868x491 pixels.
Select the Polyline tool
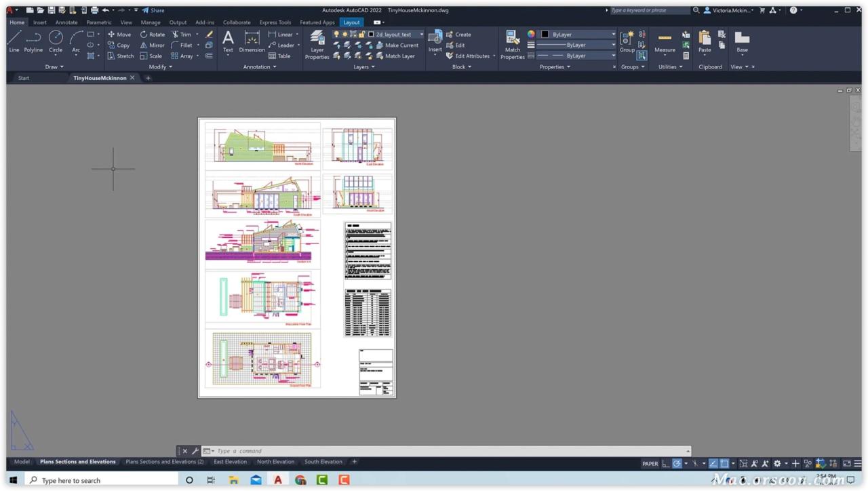(x=33, y=43)
